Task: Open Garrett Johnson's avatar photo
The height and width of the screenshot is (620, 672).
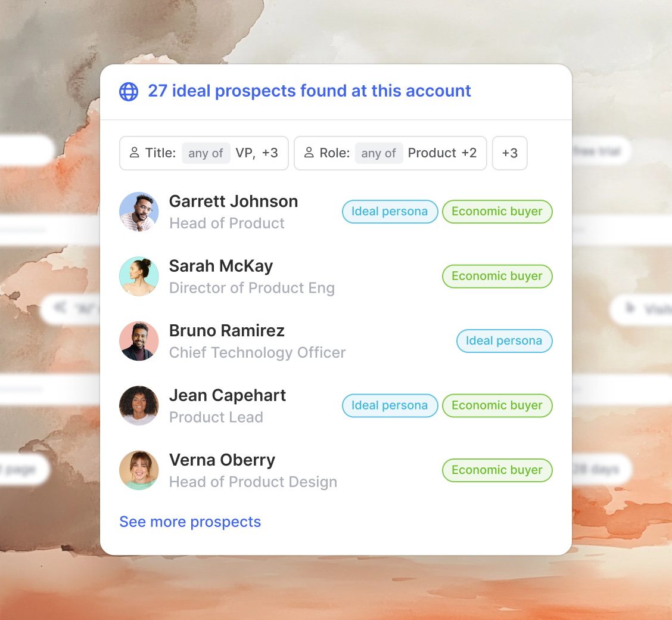Action: pyautogui.click(x=139, y=212)
